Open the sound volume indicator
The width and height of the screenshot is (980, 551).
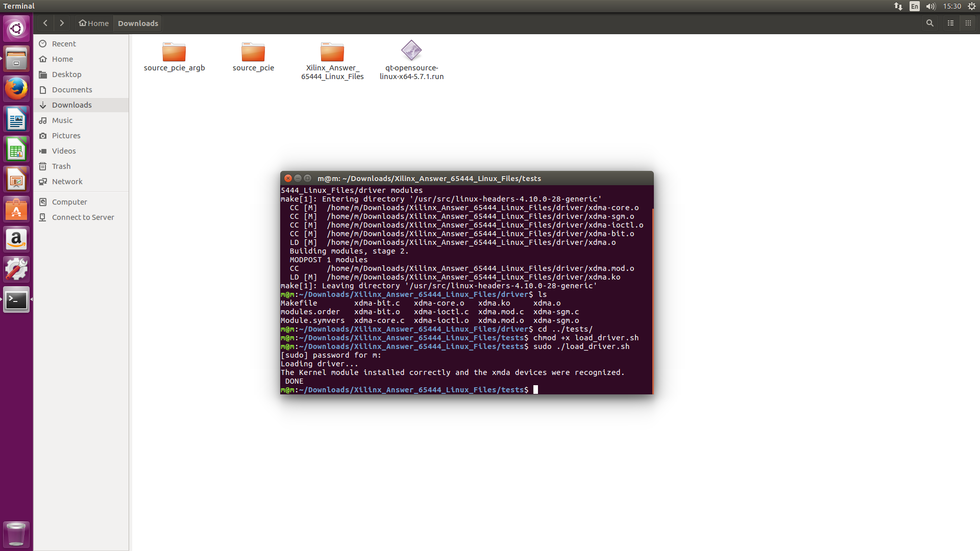coord(930,6)
